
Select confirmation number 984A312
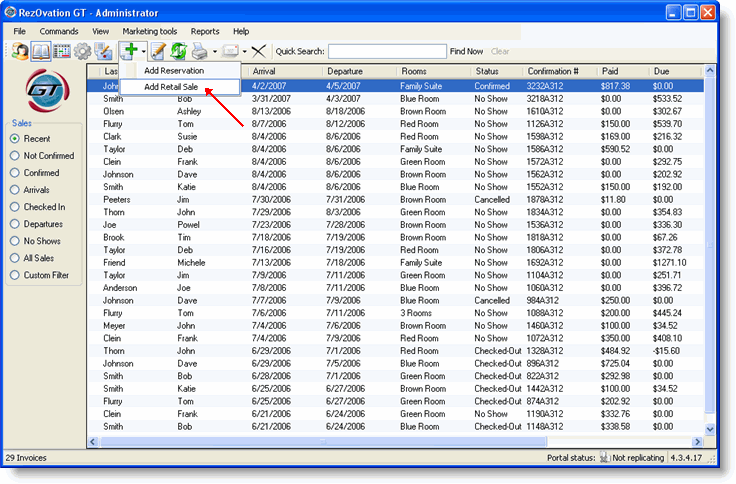click(x=542, y=300)
